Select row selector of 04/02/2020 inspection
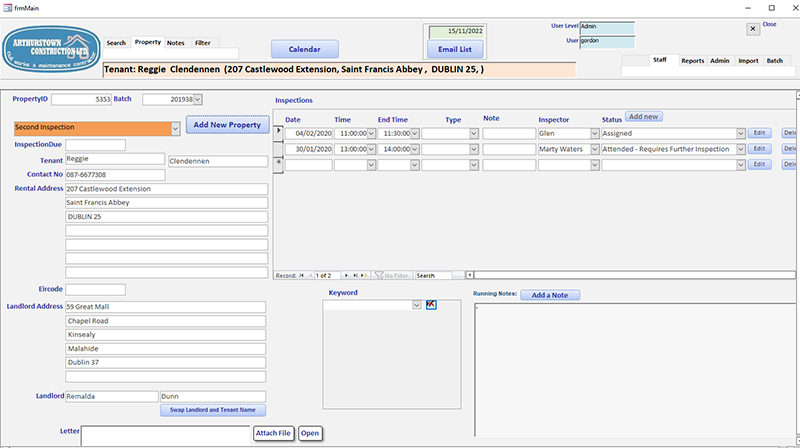 279,133
